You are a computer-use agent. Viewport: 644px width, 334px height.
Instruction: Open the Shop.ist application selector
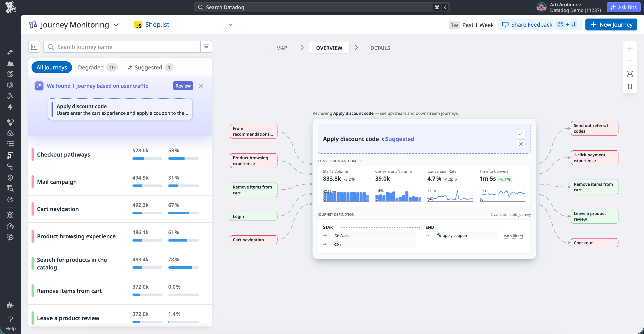point(184,25)
